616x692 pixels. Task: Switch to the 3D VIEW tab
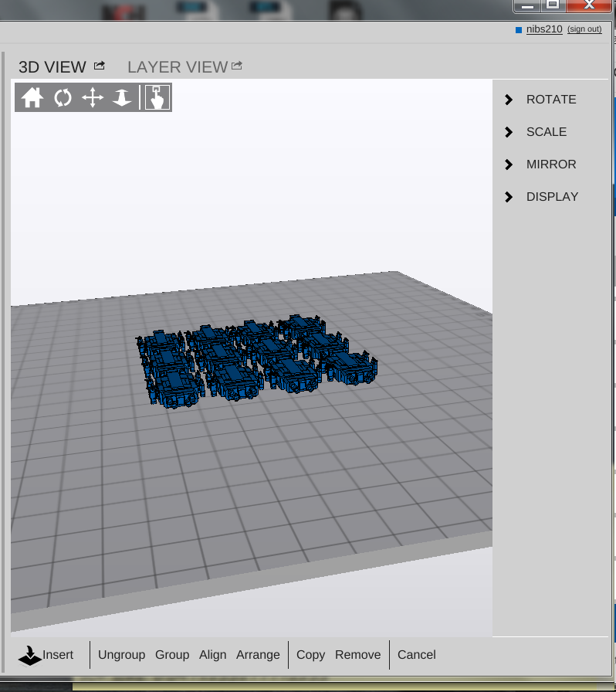pyautogui.click(x=52, y=67)
